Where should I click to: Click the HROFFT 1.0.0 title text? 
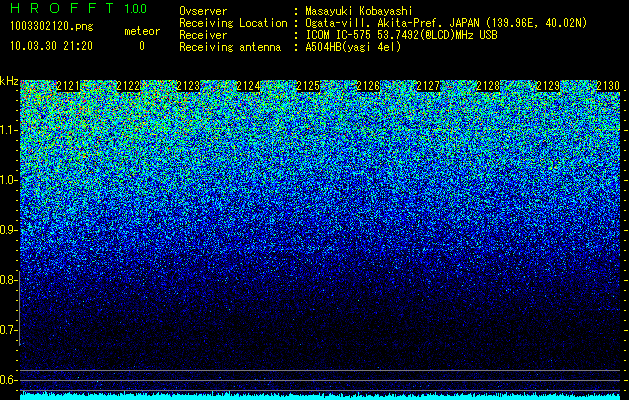[x=78, y=8]
